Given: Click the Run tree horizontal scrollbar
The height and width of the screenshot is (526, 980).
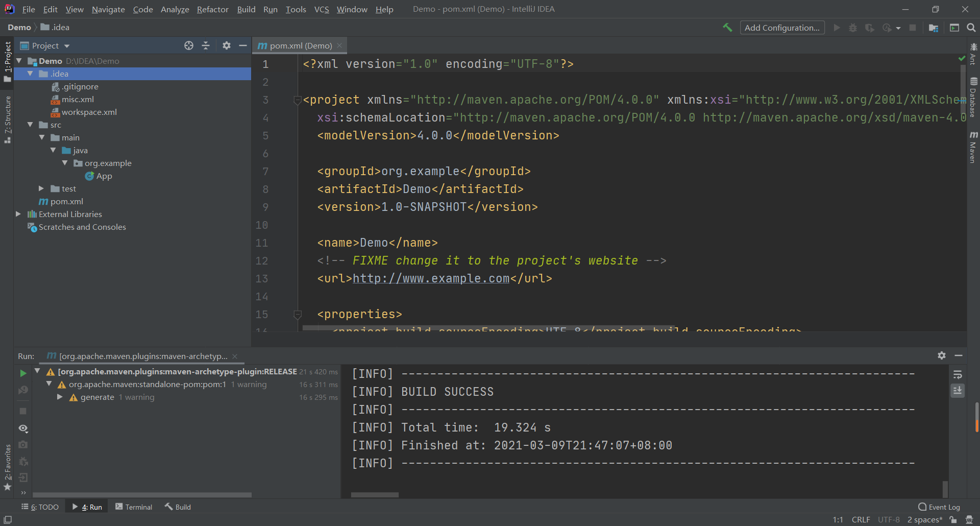Looking at the screenshot, I should tap(142, 495).
